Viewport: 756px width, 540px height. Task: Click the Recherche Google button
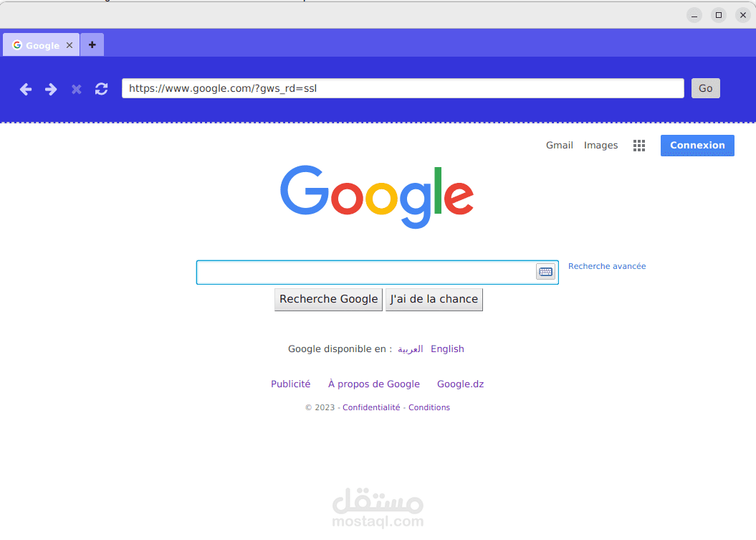pyautogui.click(x=328, y=299)
